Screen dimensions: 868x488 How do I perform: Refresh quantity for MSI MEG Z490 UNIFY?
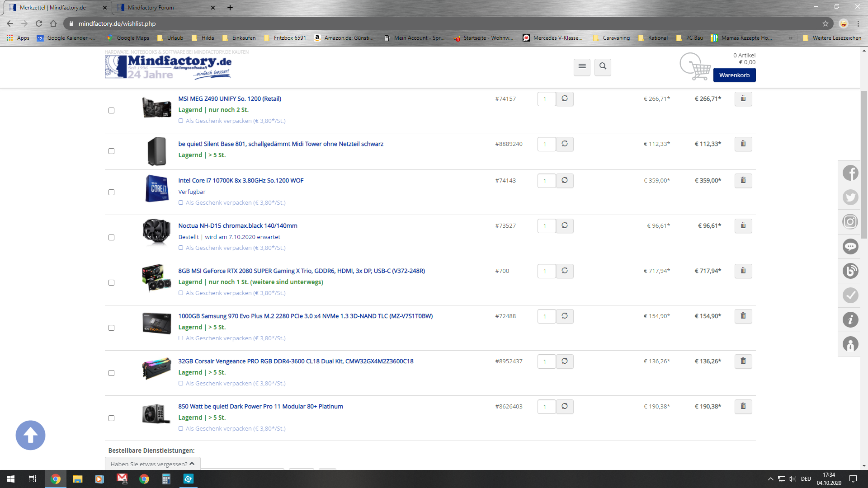[565, 99]
